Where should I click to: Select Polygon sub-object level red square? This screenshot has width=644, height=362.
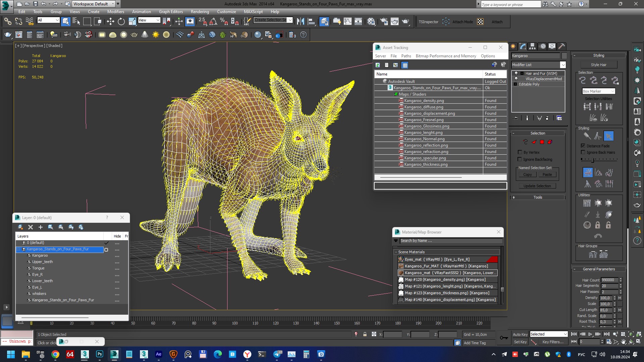point(542,142)
